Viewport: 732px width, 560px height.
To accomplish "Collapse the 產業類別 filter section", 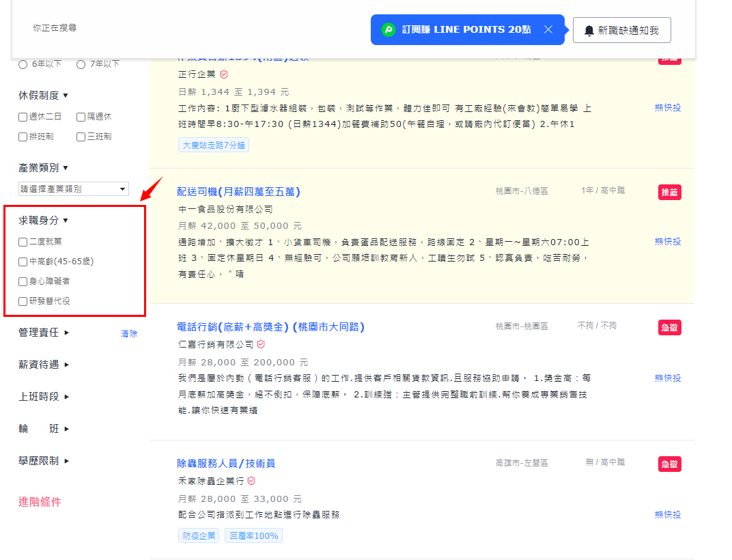I will 43,168.
